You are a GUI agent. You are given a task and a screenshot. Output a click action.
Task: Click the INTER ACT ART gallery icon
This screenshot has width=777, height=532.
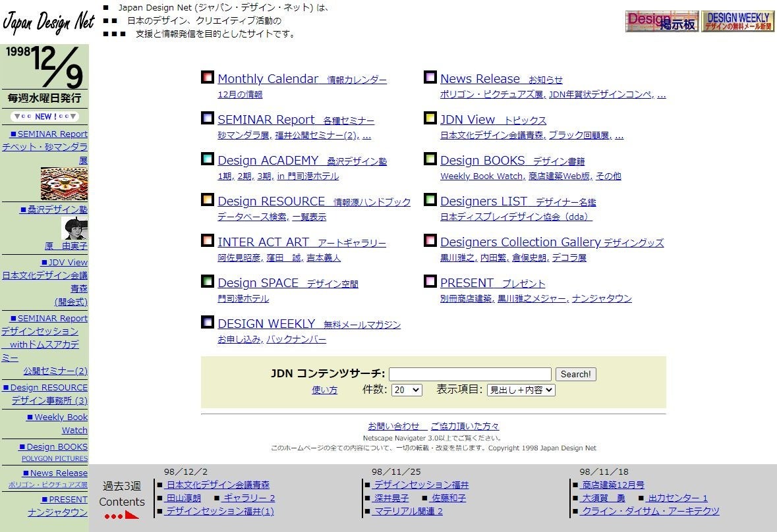click(208, 240)
